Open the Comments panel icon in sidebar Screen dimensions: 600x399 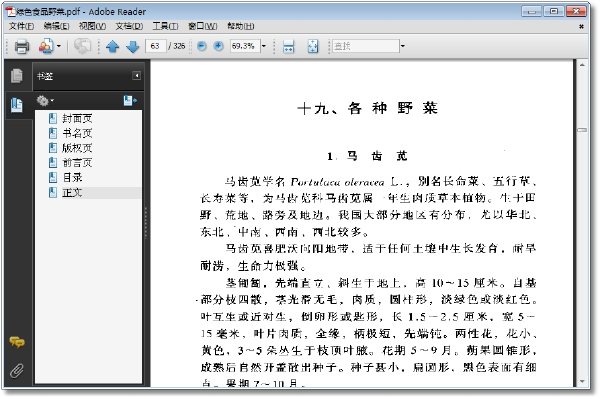coord(17,342)
